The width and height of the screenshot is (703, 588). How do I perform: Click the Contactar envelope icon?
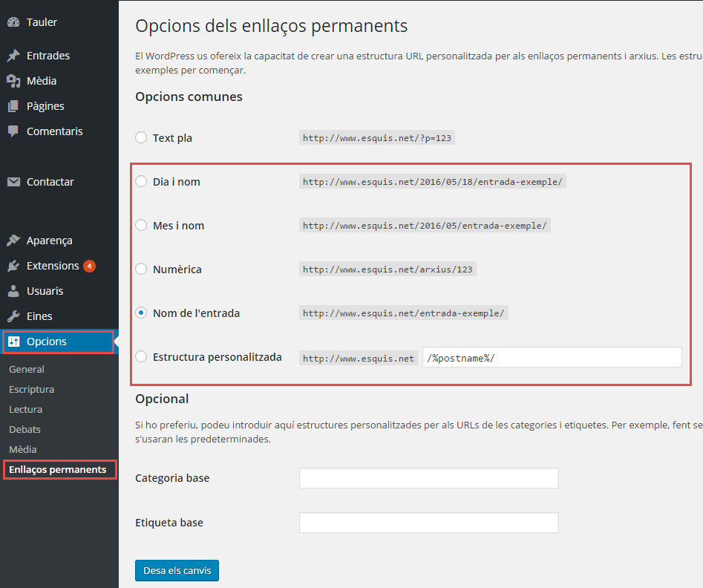point(13,182)
